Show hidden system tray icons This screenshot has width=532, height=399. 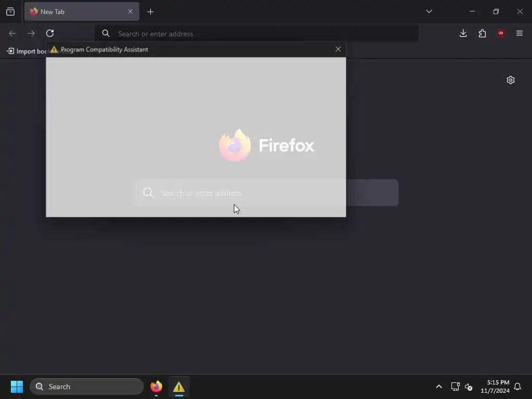[438, 387]
